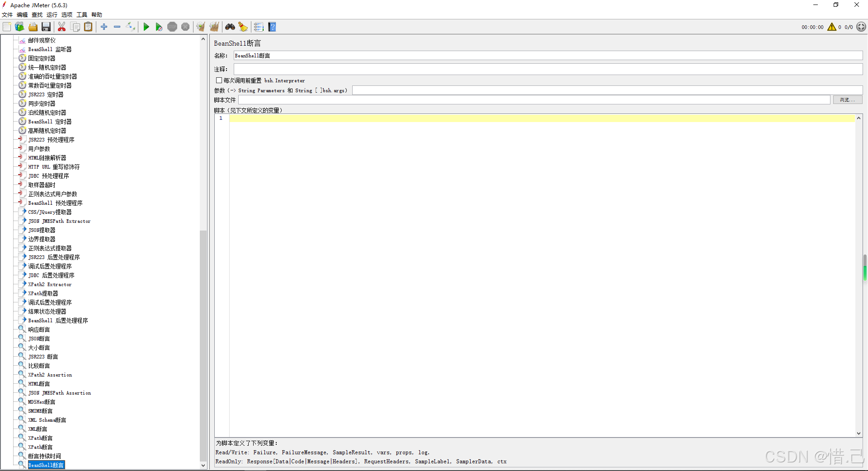868x471 pixels.
Task: Select XML Schema断言 tree node
Action: pyautogui.click(x=47, y=420)
